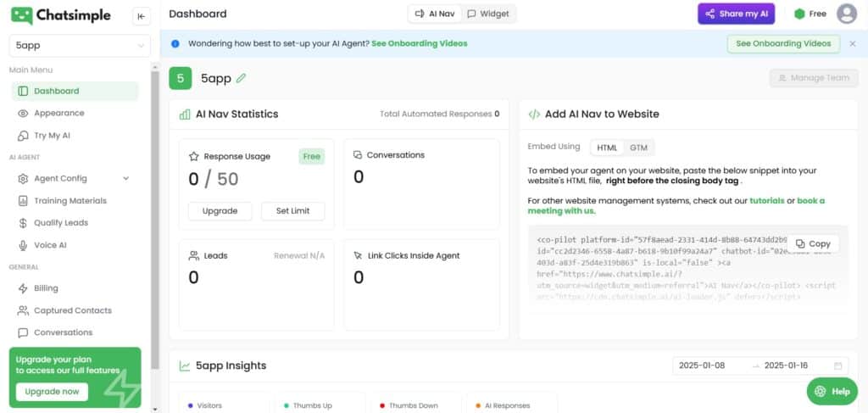The image size is (868, 413).
Task: Click the Free tag in Response Usage
Action: pos(312,157)
